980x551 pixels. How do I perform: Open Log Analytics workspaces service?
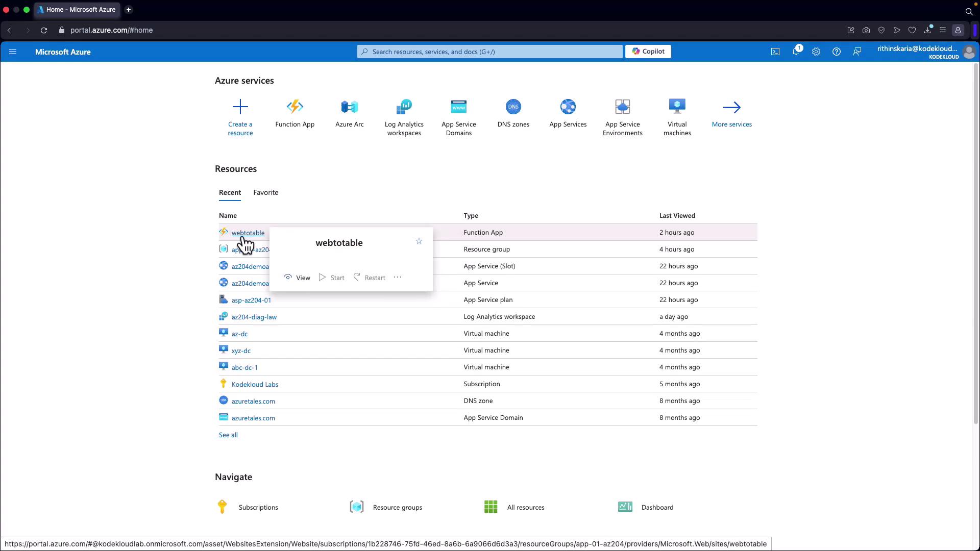(x=404, y=107)
